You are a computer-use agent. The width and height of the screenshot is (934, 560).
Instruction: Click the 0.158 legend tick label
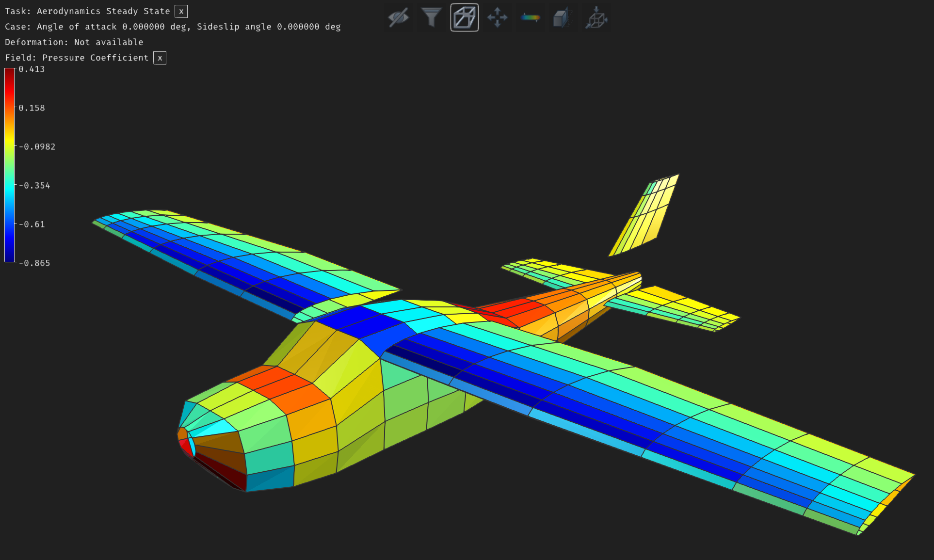(32, 108)
